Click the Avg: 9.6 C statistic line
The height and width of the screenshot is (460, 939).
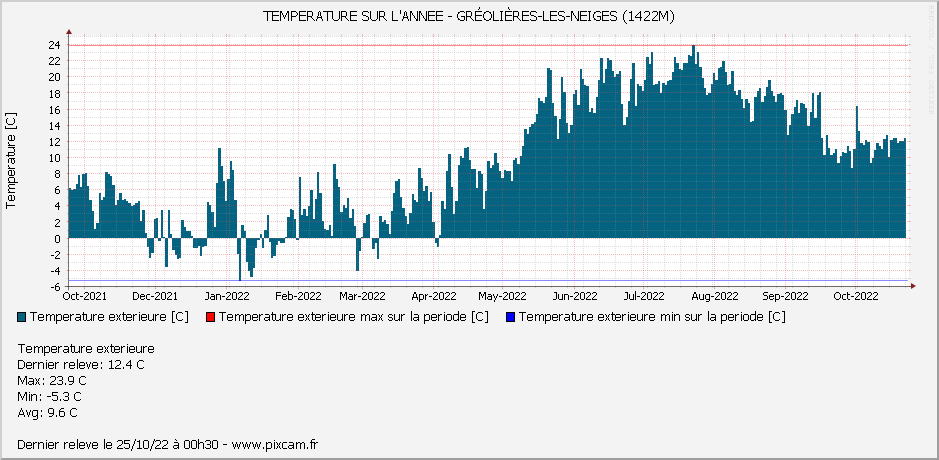(x=47, y=413)
